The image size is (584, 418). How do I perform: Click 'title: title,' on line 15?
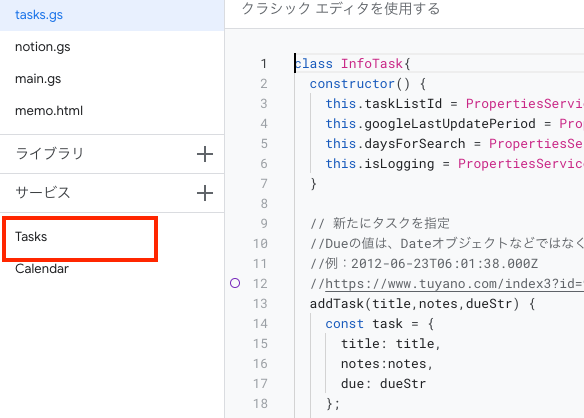(x=391, y=343)
